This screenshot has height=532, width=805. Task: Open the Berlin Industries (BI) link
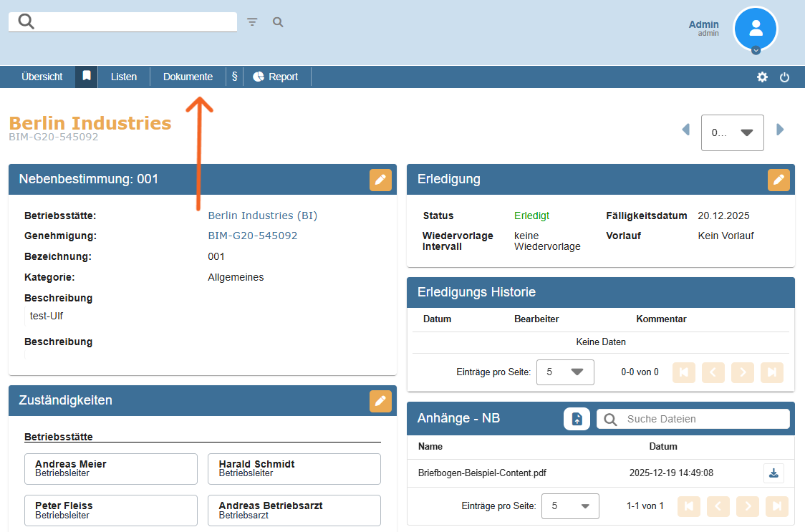pos(262,216)
